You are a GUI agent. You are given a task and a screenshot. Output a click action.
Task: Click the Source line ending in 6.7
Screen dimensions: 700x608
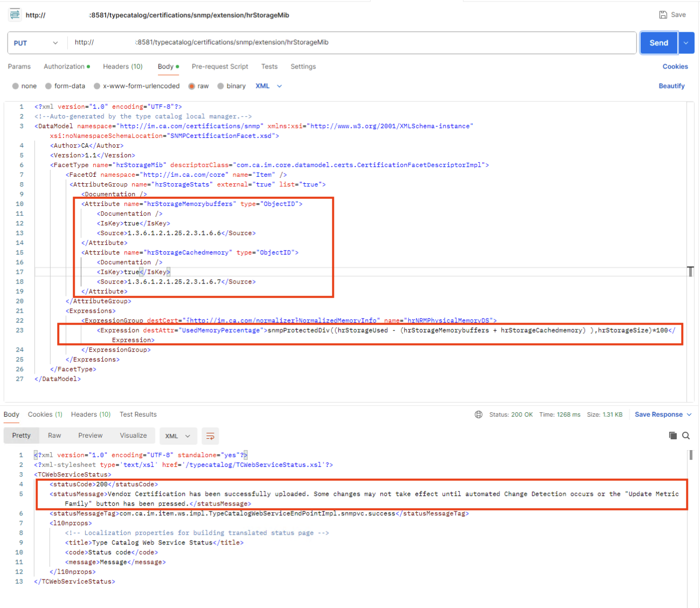point(176,281)
